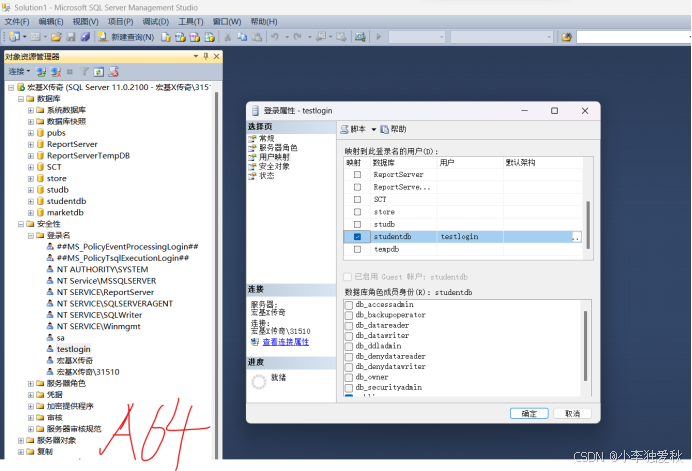The width and height of the screenshot is (692, 471).
Task: Open the 调试(D) menu
Action: pyautogui.click(x=156, y=22)
